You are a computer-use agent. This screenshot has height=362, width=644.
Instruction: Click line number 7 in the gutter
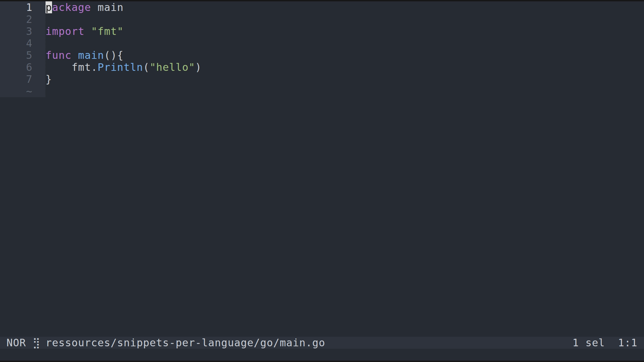(29, 79)
